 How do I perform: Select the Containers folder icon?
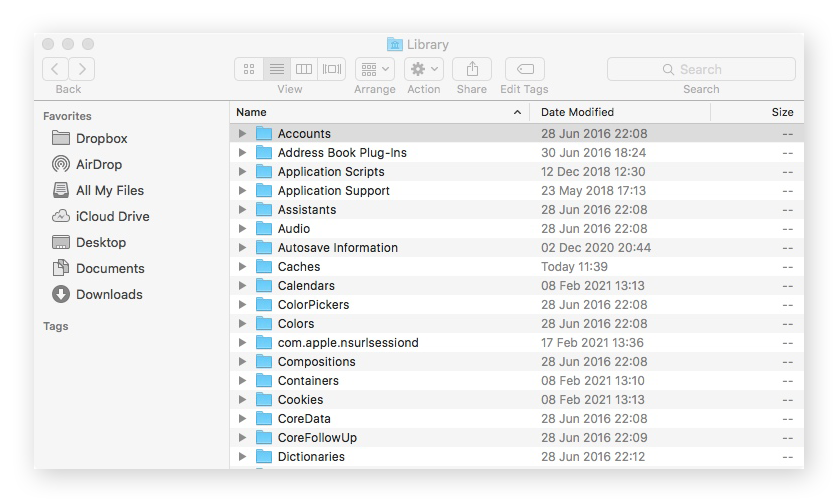(264, 381)
